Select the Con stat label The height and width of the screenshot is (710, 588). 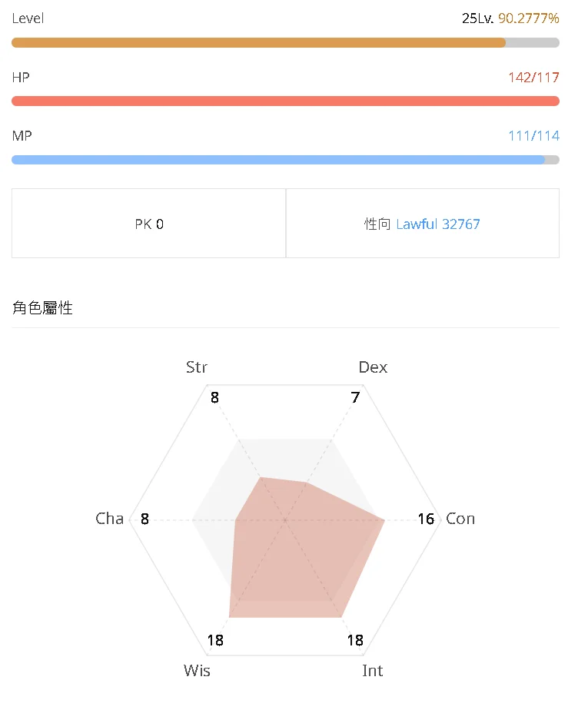(x=460, y=519)
